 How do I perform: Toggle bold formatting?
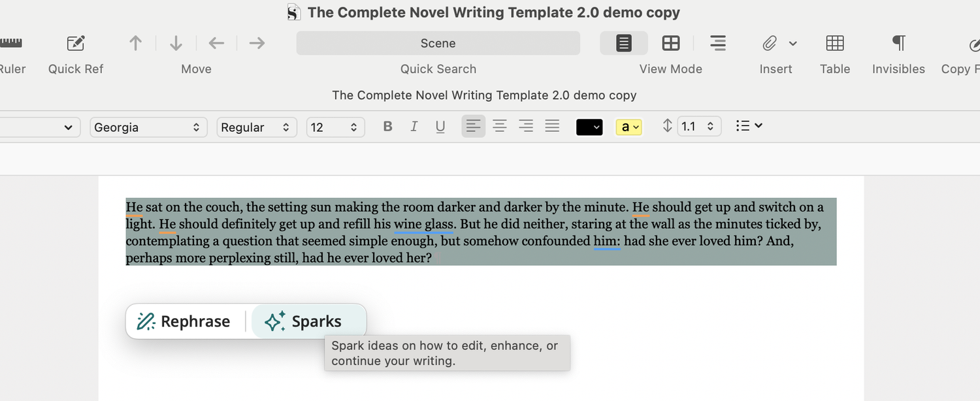tap(387, 126)
